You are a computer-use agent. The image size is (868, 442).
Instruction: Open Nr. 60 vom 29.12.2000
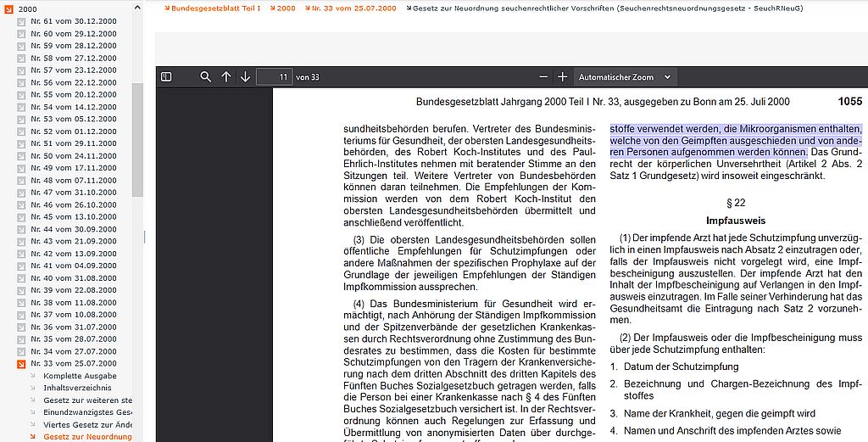(74, 33)
